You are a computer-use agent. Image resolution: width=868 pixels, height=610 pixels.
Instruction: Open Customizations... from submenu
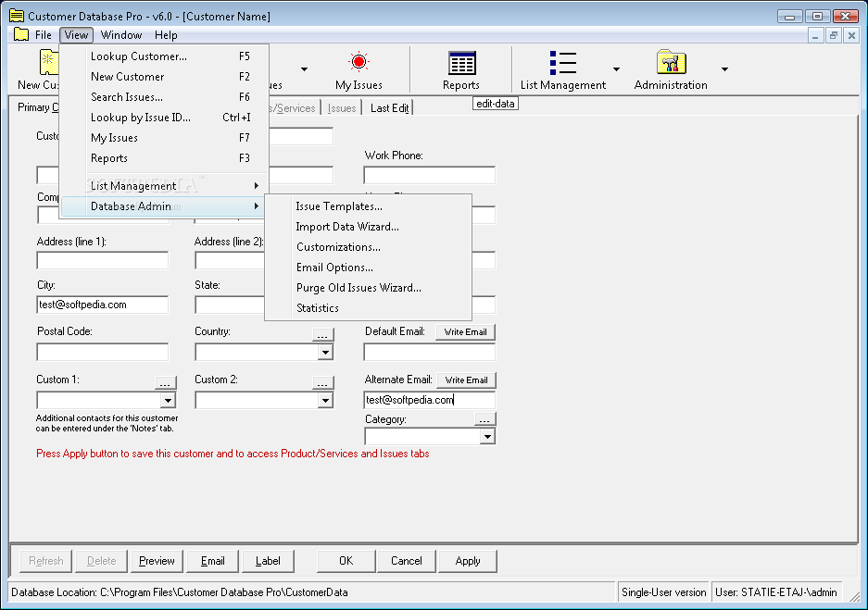coord(368,247)
